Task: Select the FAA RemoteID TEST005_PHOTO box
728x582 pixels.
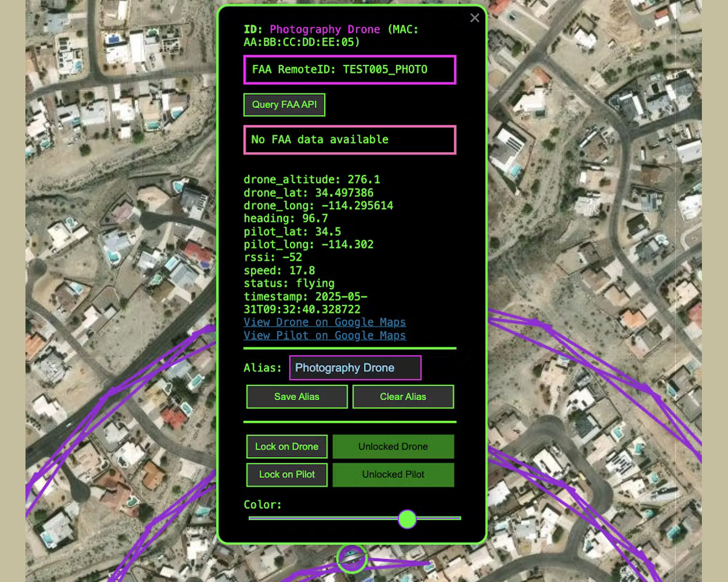Action: coord(349,70)
